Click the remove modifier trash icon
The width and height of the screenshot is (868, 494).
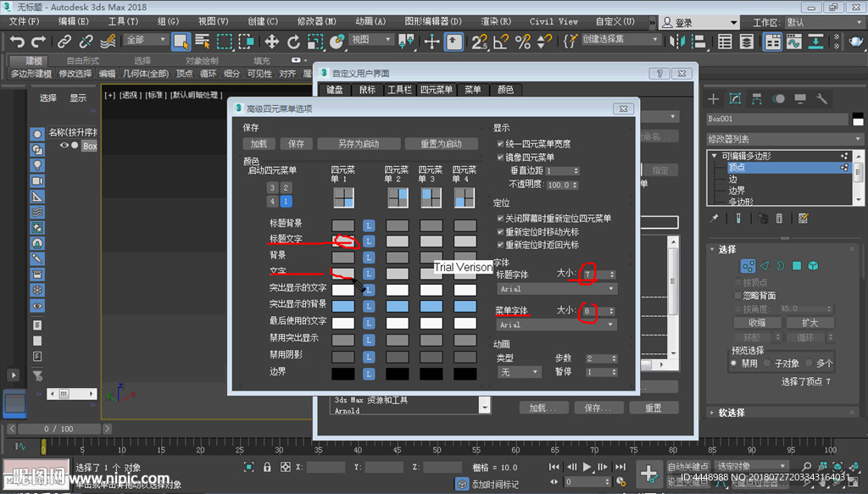point(779,219)
